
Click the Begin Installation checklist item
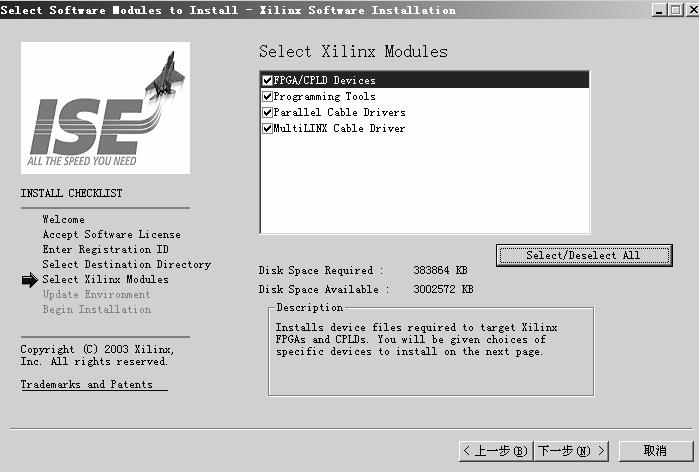tap(97, 309)
